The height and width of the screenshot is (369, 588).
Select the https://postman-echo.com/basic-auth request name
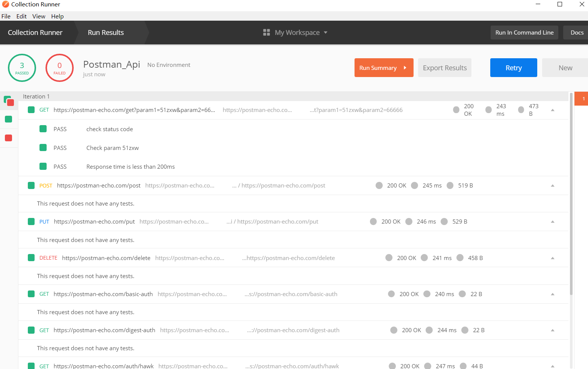point(103,294)
